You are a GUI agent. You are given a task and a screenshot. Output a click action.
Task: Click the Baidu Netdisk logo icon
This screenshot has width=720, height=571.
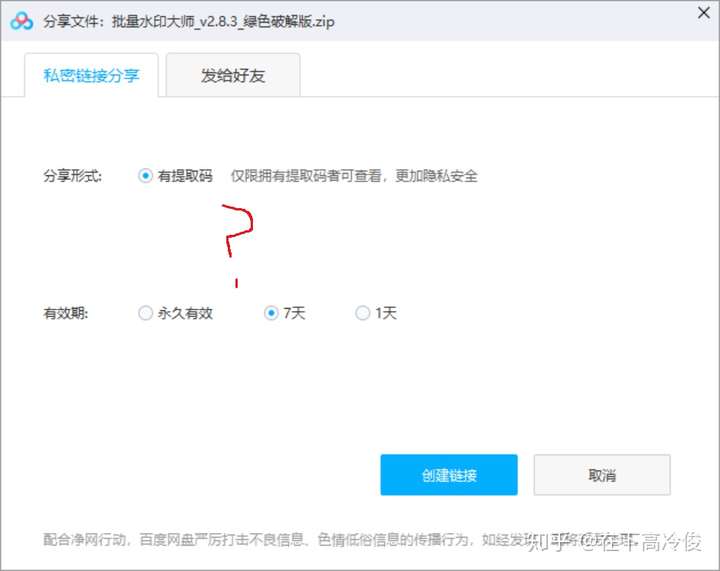coord(22,21)
